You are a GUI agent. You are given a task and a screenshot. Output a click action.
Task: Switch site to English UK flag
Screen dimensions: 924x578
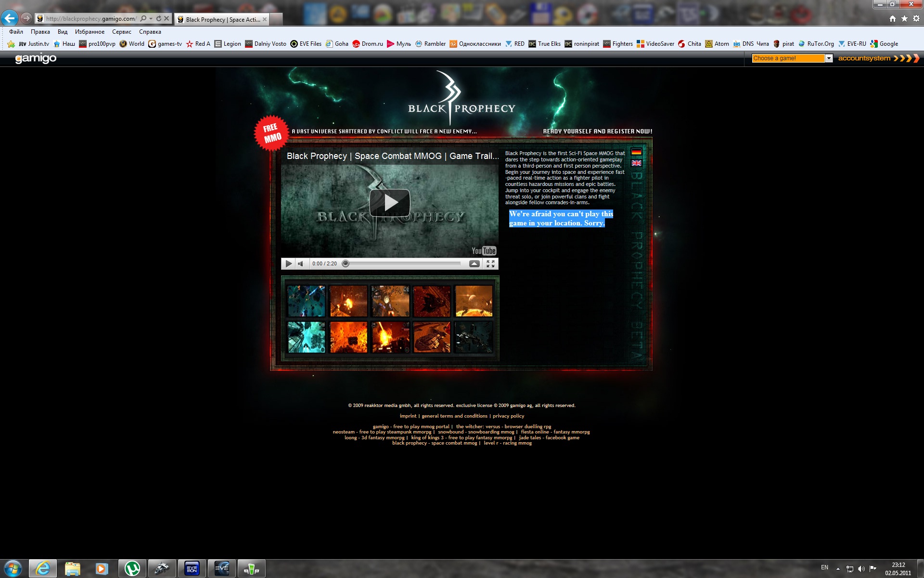[x=636, y=163]
